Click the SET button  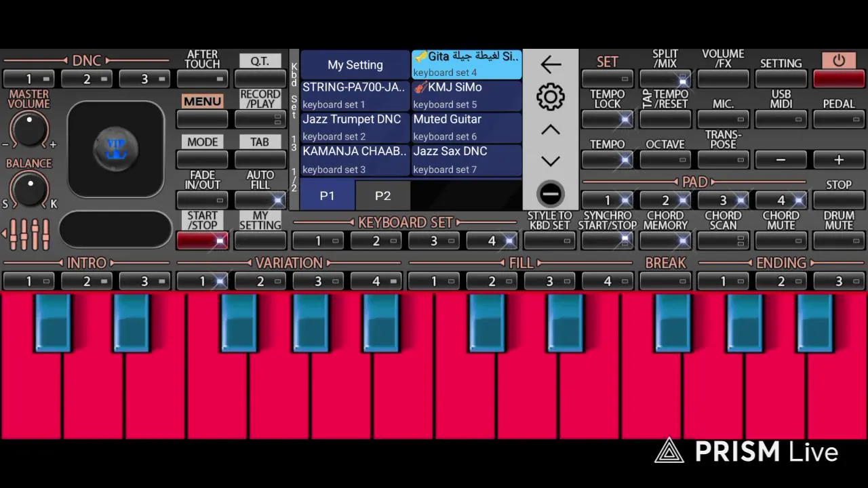pyautogui.click(x=607, y=79)
